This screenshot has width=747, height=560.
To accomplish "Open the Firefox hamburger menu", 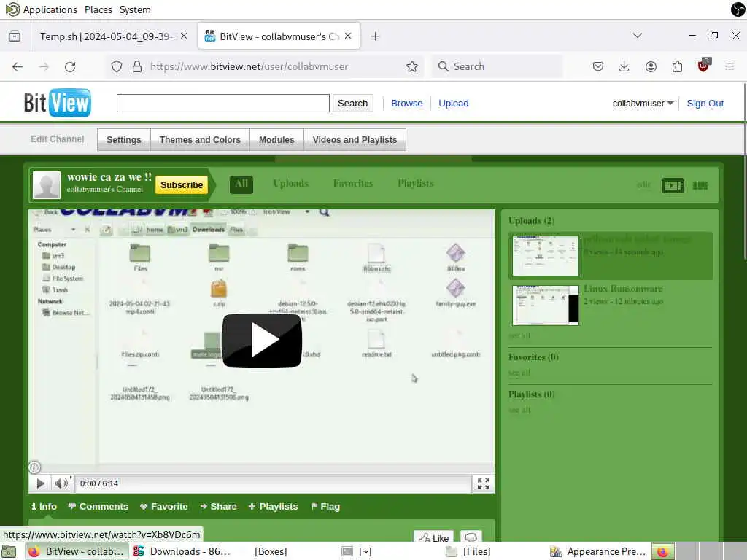I will coord(729,66).
